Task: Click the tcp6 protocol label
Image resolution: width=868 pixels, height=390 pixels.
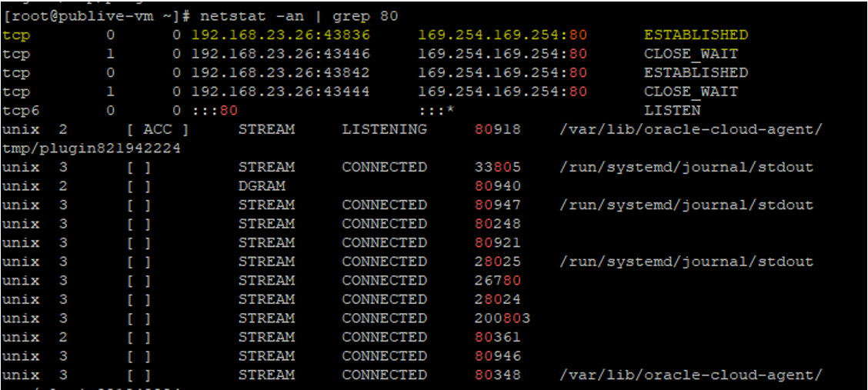Action: coord(21,111)
